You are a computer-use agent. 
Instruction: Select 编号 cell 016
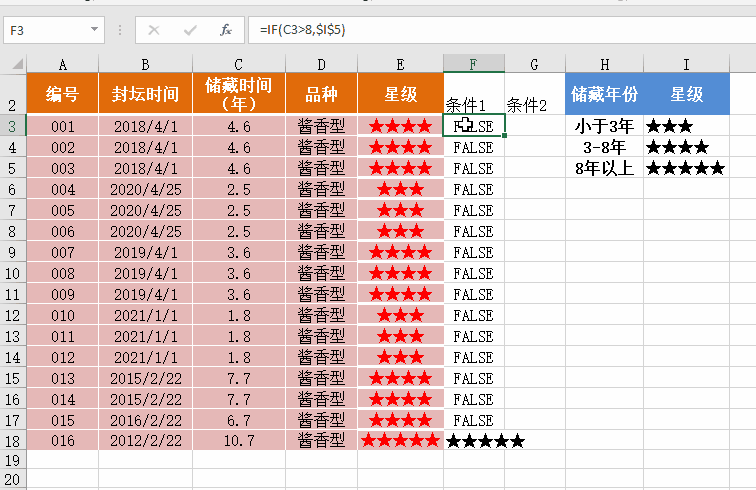pyautogui.click(x=63, y=441)
